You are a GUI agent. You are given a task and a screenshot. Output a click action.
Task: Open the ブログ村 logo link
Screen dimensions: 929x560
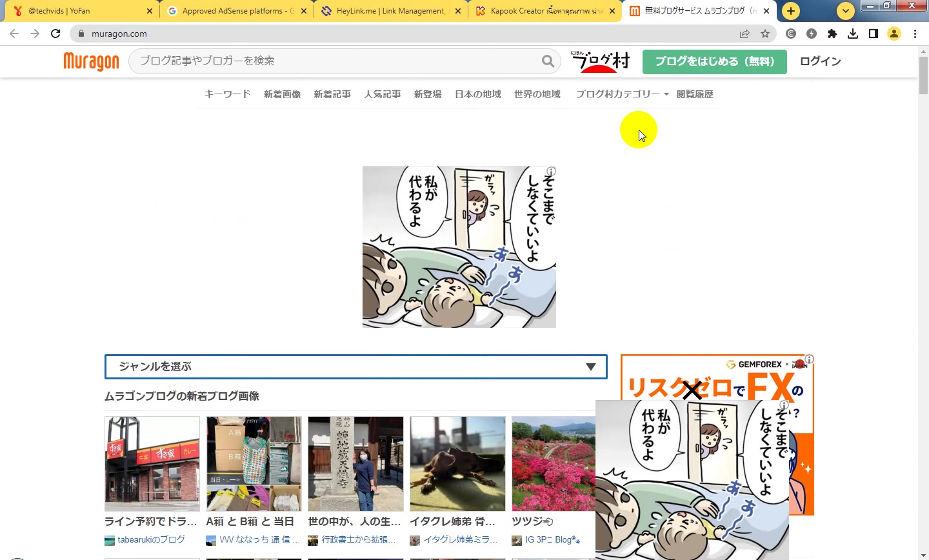[x=600, y=61]
